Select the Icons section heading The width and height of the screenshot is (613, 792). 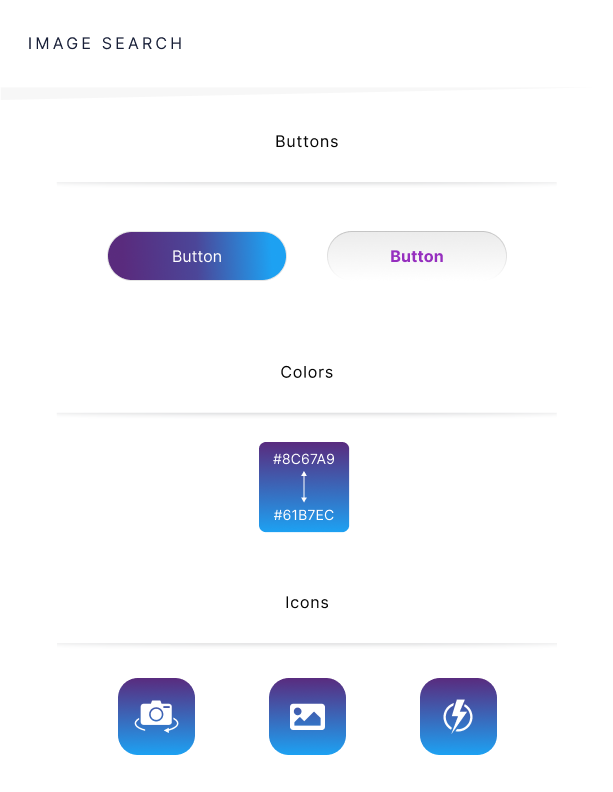pyautogui.click(x=307, y=603)
